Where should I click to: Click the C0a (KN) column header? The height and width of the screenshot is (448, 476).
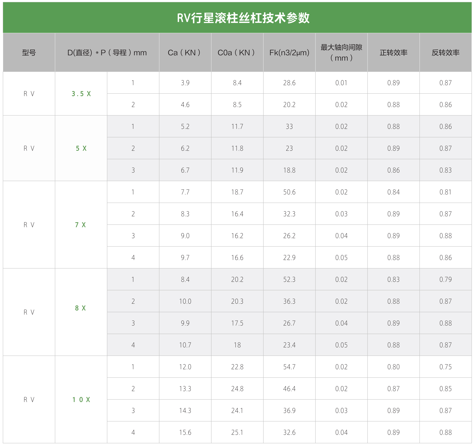237,53
